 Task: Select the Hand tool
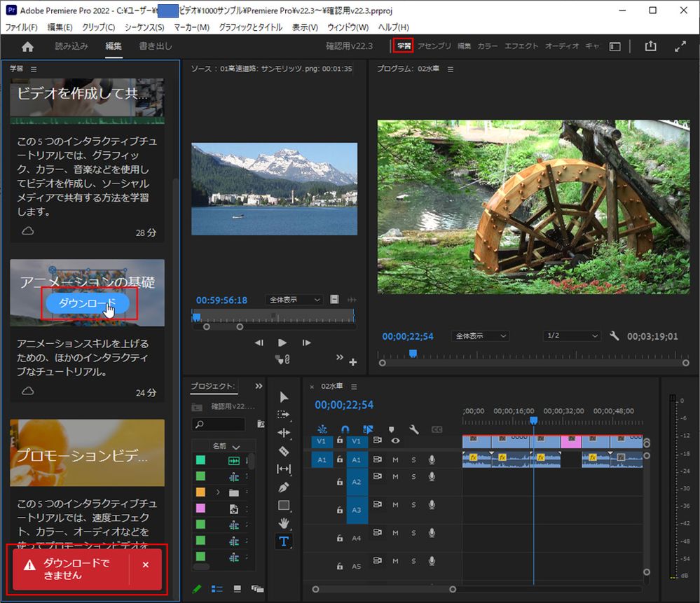coord(284,522)
